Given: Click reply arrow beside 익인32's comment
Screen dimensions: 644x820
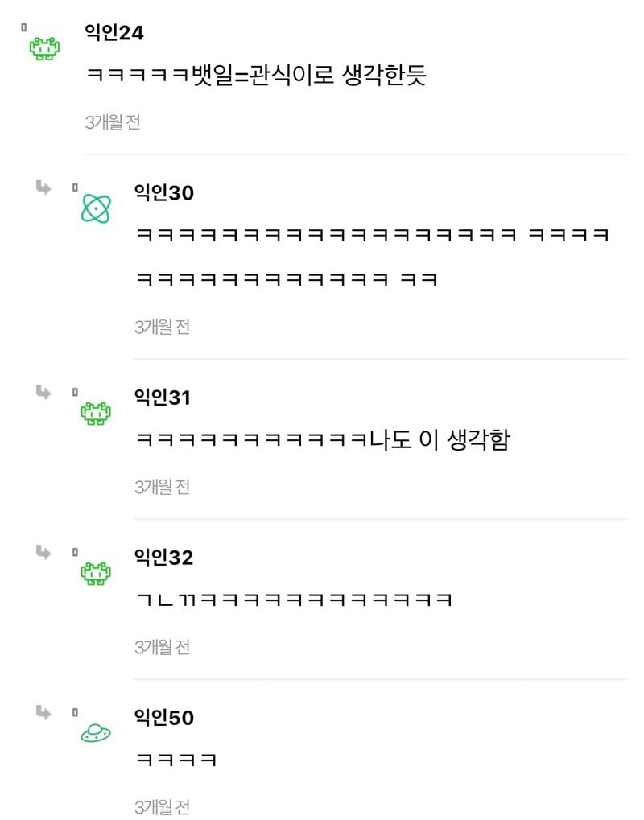Looking at the screenshot, I should pos(43,552).
